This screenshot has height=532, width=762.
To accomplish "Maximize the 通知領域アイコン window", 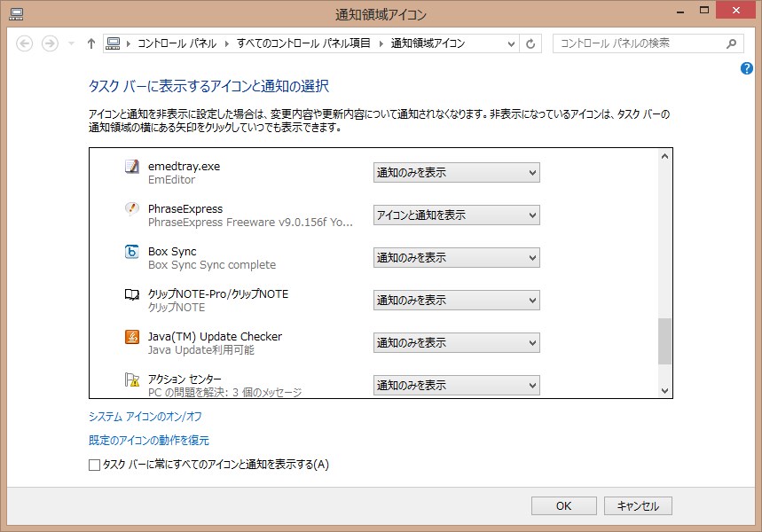I will (704, 11).
